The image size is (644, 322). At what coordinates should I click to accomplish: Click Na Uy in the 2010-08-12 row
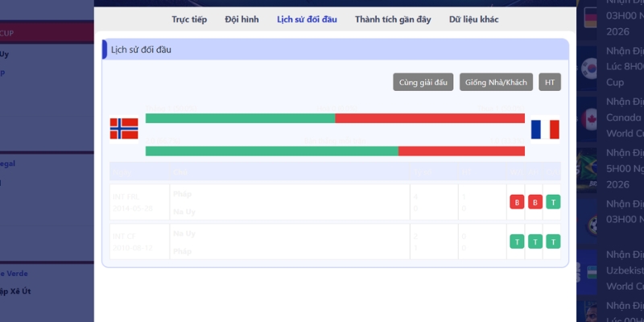pos(184,233)
